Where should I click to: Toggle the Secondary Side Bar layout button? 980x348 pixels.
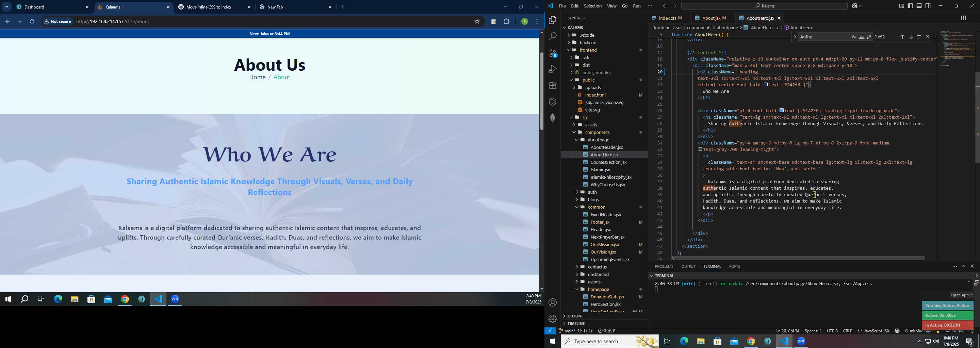[928, 6]
